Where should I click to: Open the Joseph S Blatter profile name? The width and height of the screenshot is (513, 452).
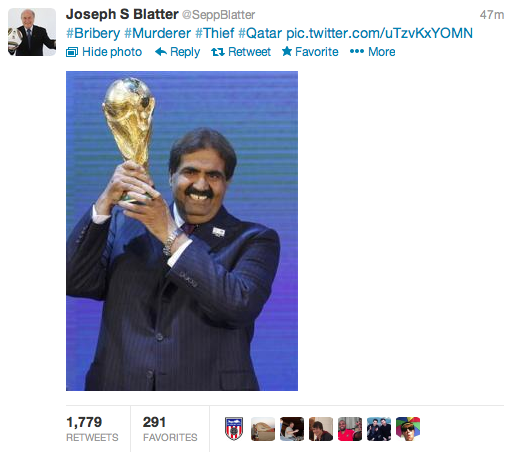pos(122,14)
